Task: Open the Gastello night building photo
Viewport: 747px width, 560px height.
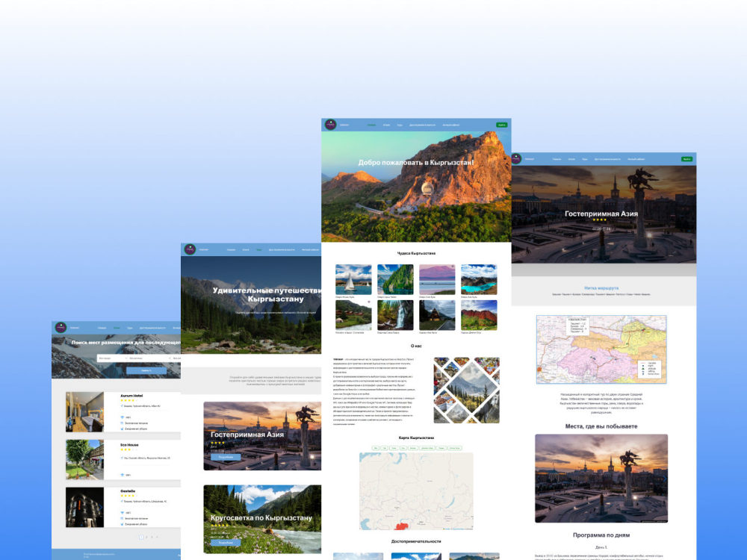Action: pos(85,507)
